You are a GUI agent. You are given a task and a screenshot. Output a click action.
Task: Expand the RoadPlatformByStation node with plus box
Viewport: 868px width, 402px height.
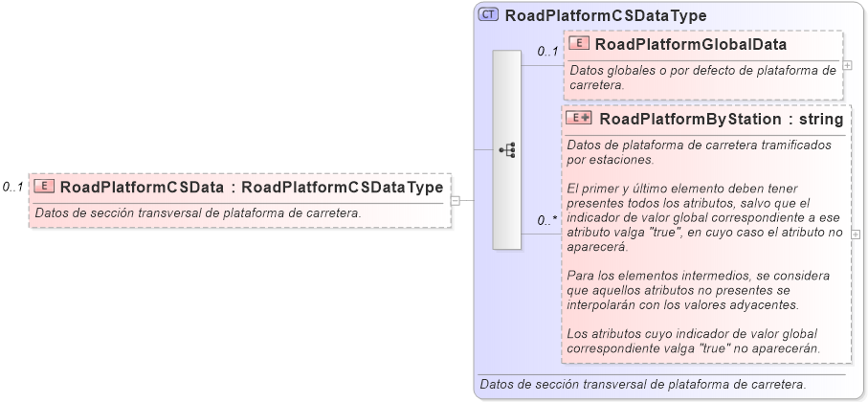[x=855, y=234]
